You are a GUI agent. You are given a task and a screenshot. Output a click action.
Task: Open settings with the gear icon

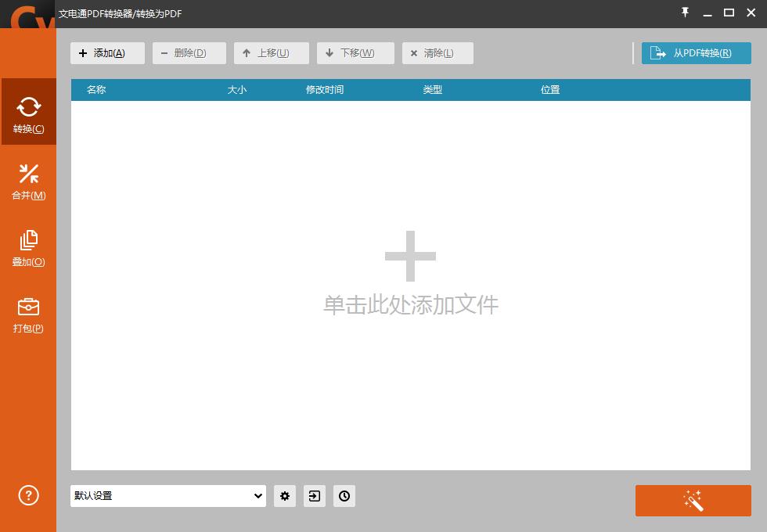point(285,496)
